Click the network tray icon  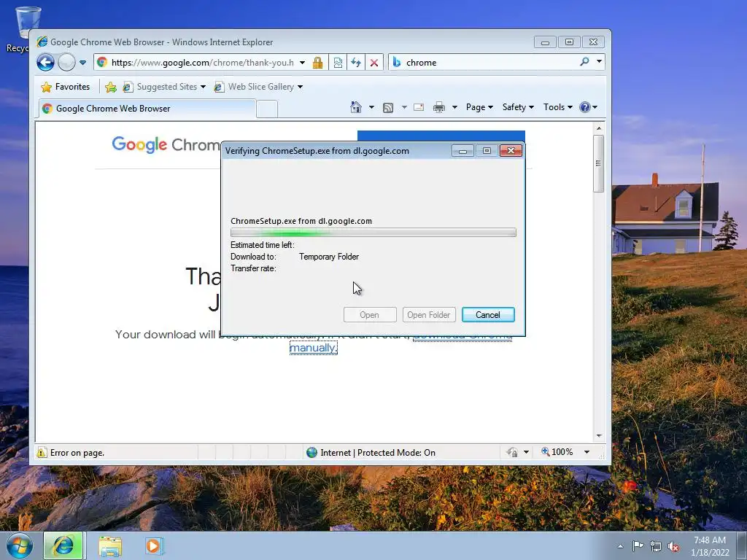[x=656, y=546]
